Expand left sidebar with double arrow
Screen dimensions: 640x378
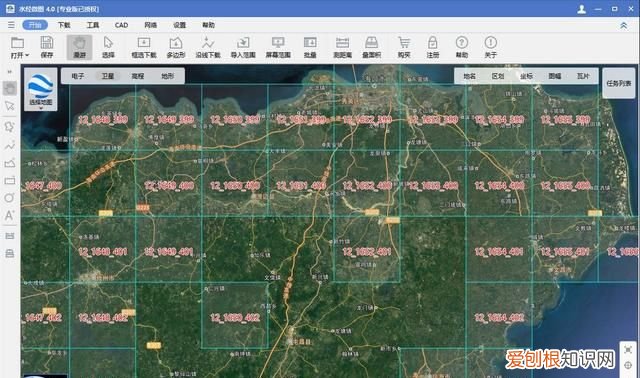click(x=10, y=72)
